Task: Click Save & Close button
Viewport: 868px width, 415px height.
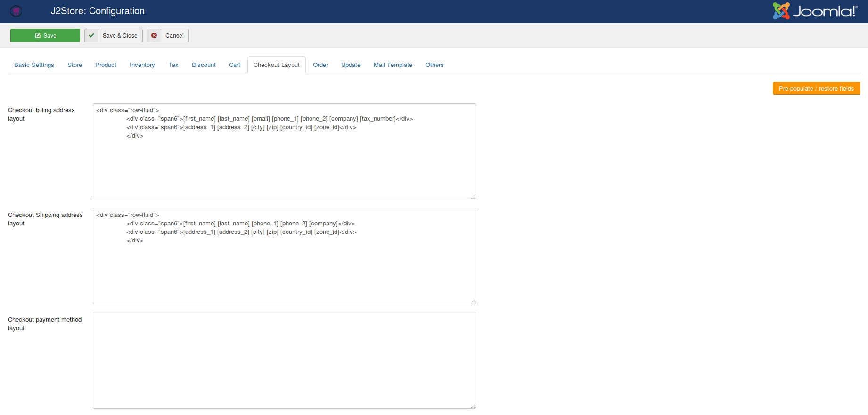Action: coord(114,35)
